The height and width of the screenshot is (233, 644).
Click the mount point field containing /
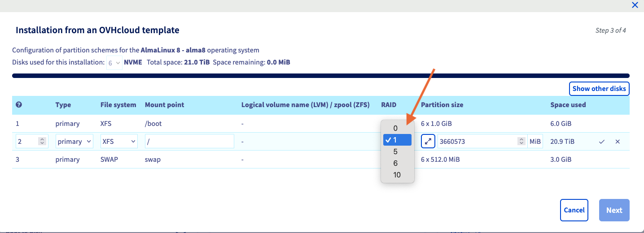[189, 142]
